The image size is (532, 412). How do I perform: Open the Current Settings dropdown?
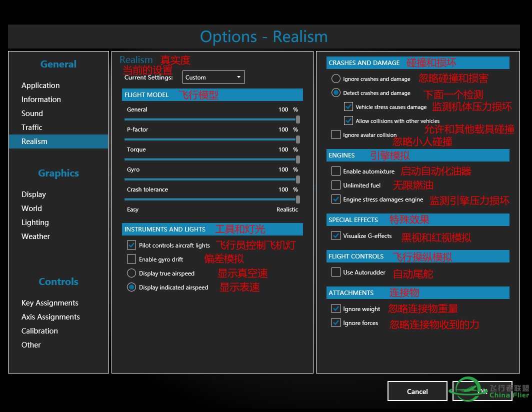213,77
